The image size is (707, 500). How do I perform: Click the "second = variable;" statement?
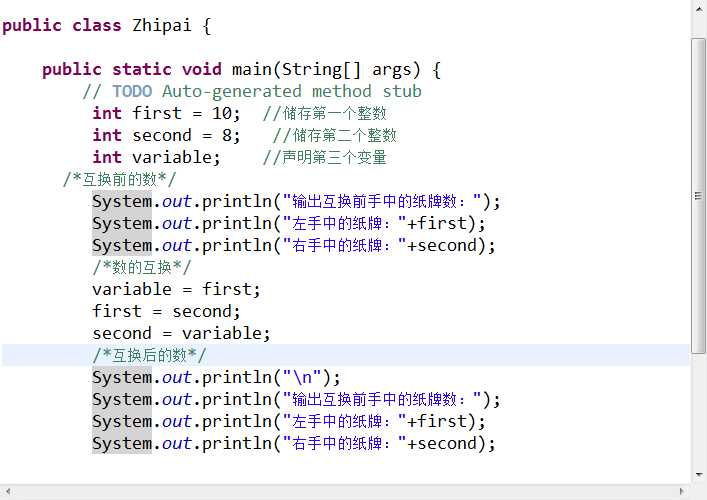(181, 333)
